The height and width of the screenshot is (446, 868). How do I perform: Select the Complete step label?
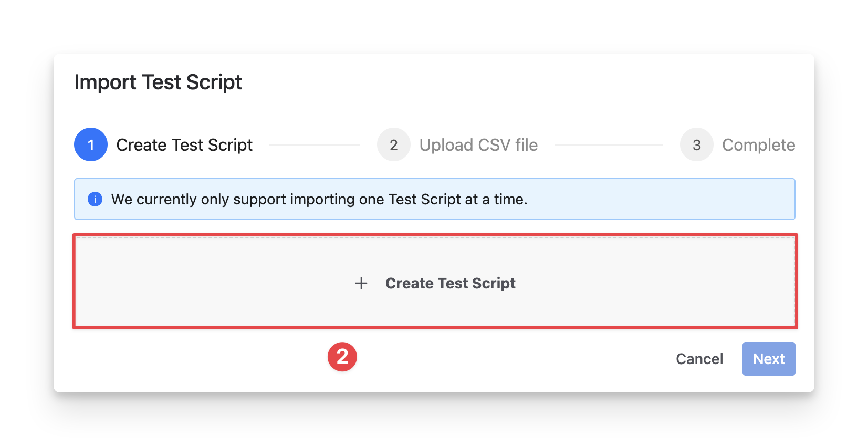(758, 145)
